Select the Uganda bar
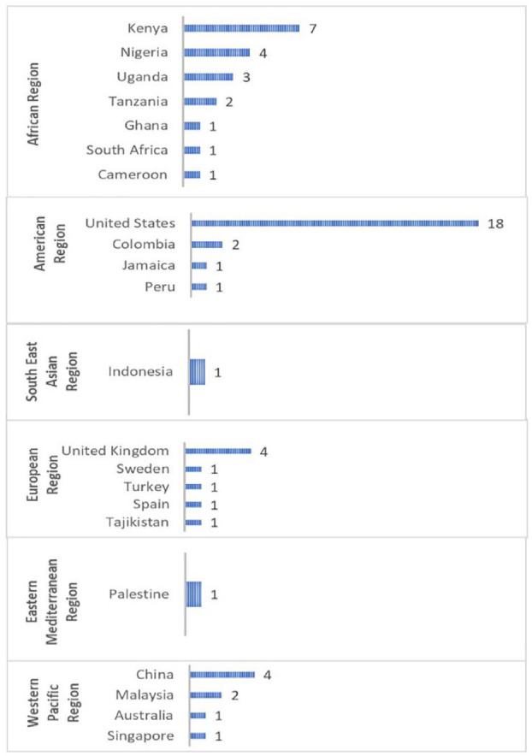Screen dimensions: 532x756 209,77
